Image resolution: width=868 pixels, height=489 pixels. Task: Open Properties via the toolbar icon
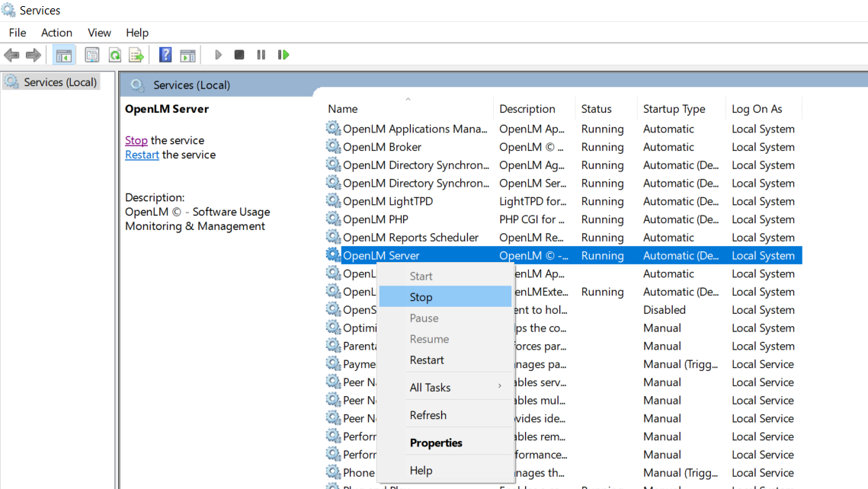(x=92, y=55)
